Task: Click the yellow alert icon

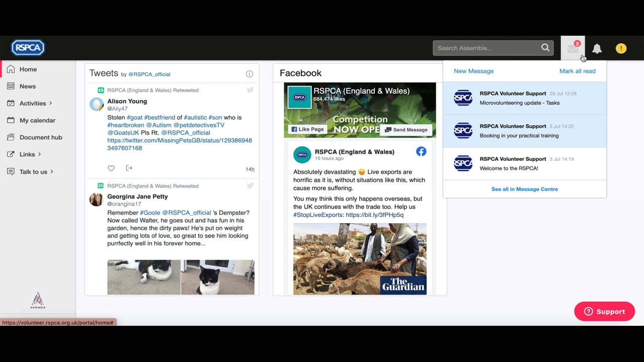Action: coord(621,48)
